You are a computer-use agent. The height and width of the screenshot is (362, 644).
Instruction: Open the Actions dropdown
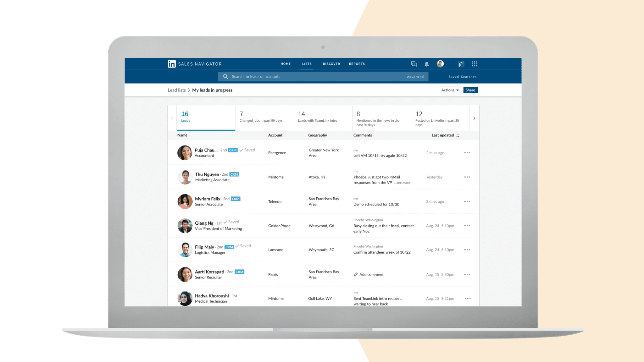pyautogui.click(x=449, y=90)
